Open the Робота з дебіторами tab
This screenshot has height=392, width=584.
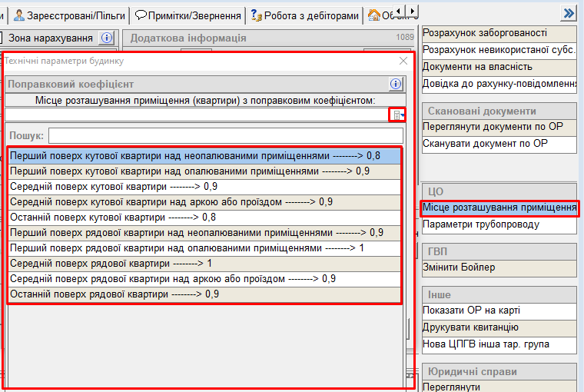305,15
